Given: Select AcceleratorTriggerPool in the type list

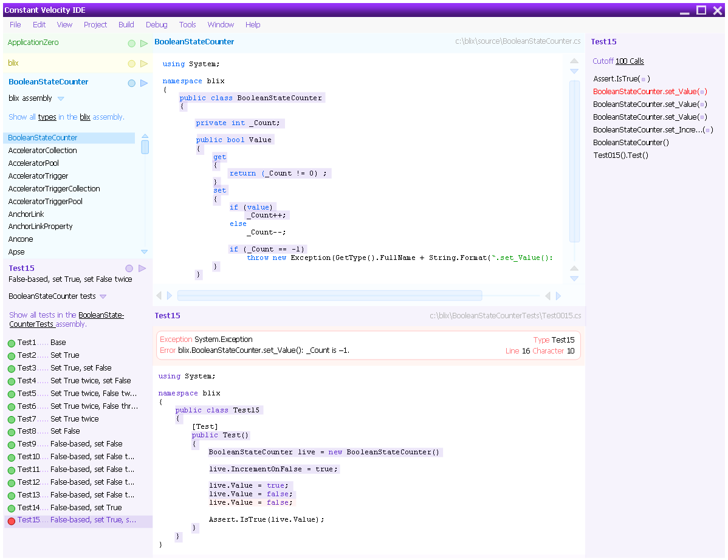Looking at the screenshot, I should coord(45,202).
